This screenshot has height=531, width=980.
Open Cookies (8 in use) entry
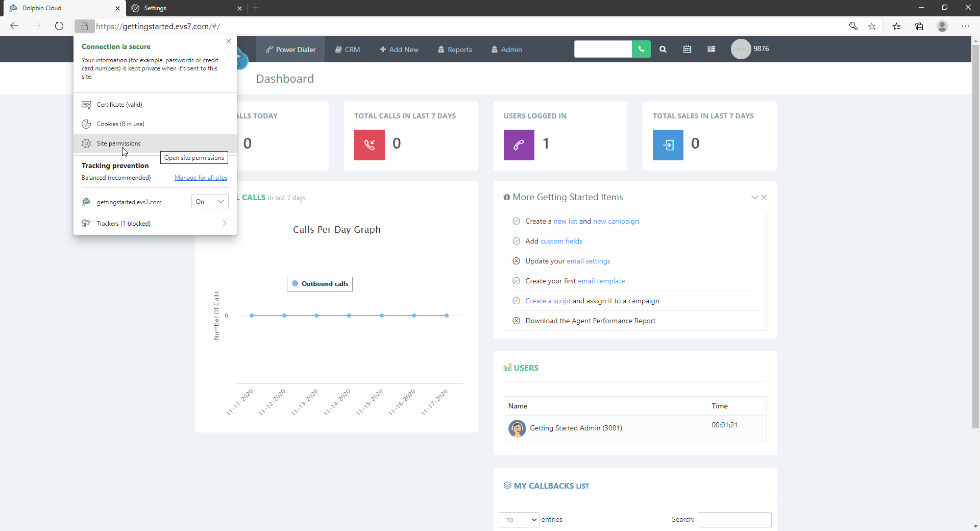click(155, 124)
